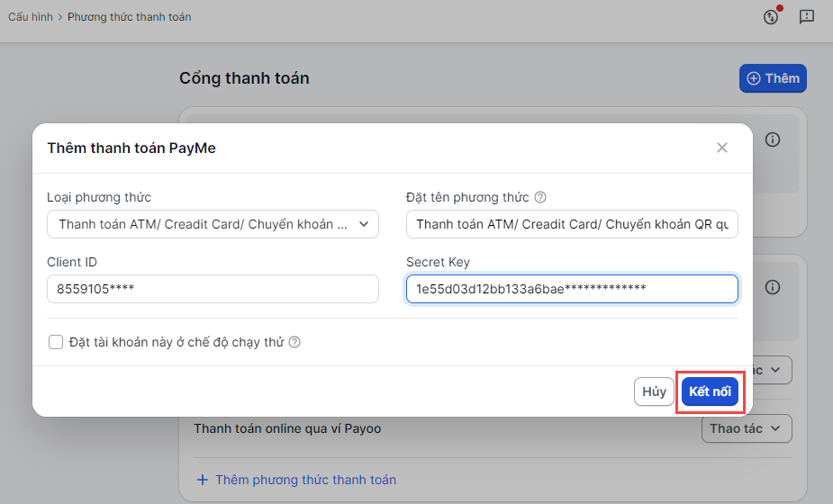833x504 pixels.
Task: Go to Cấu hình breadcrumb
Action: tap(29, 17)
